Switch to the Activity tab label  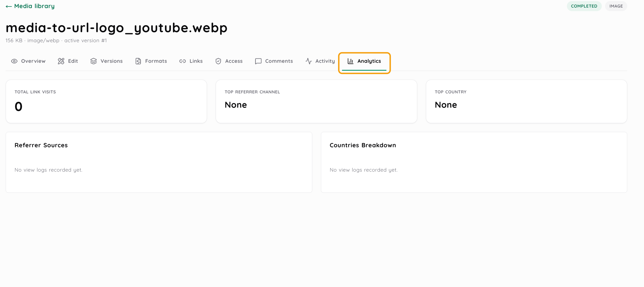(325, 61)
